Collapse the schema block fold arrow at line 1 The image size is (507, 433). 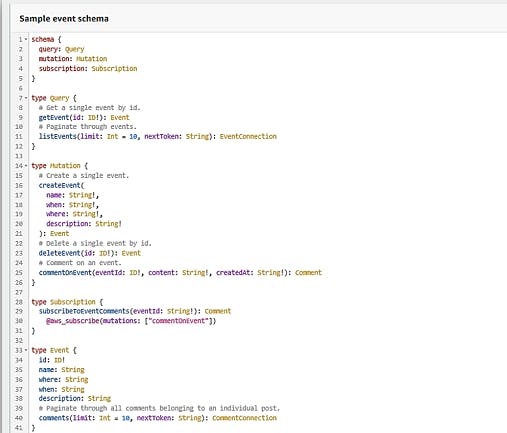[26, 39]
